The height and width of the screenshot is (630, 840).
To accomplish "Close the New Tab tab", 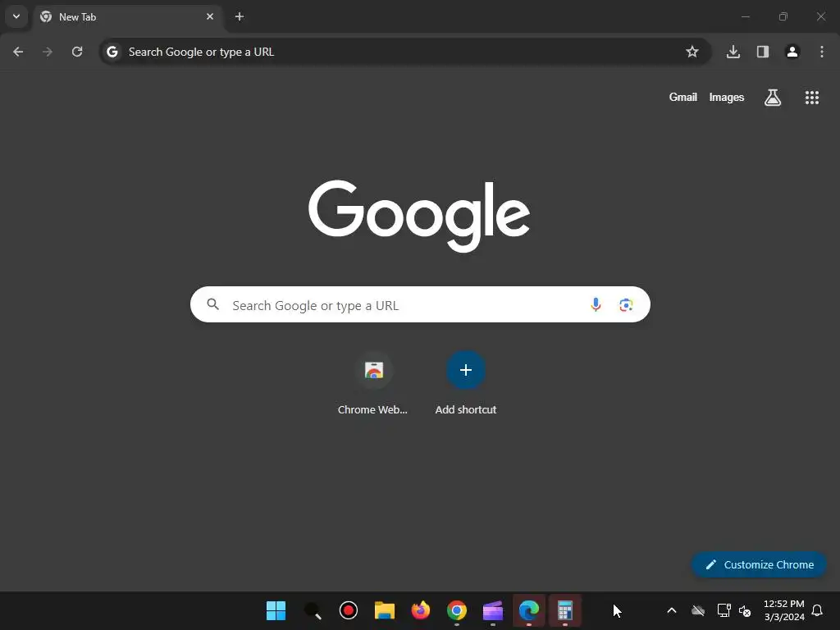I will pos(210,16).
